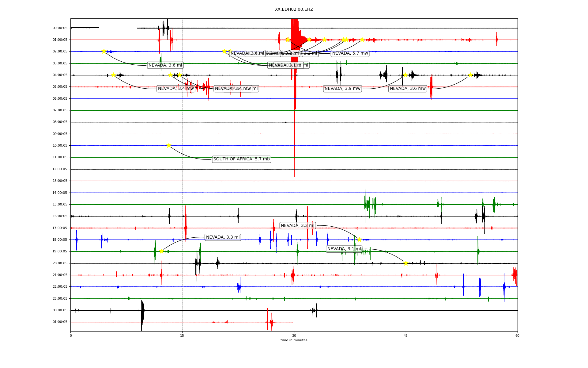The width and height of the screenshot is (588, 368).
Task: Click the first star on the 02:00:05 trace
Action: [x=104, y=51]
